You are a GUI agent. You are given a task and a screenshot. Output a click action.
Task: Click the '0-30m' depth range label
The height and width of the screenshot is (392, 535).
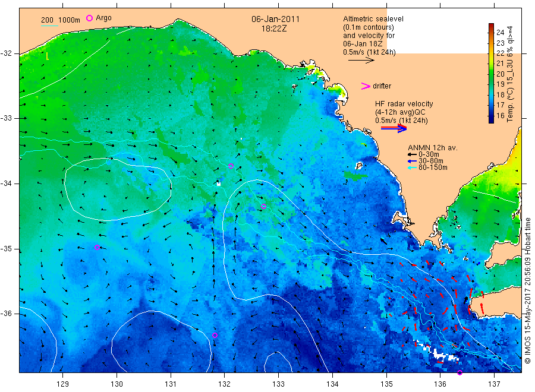429,154
